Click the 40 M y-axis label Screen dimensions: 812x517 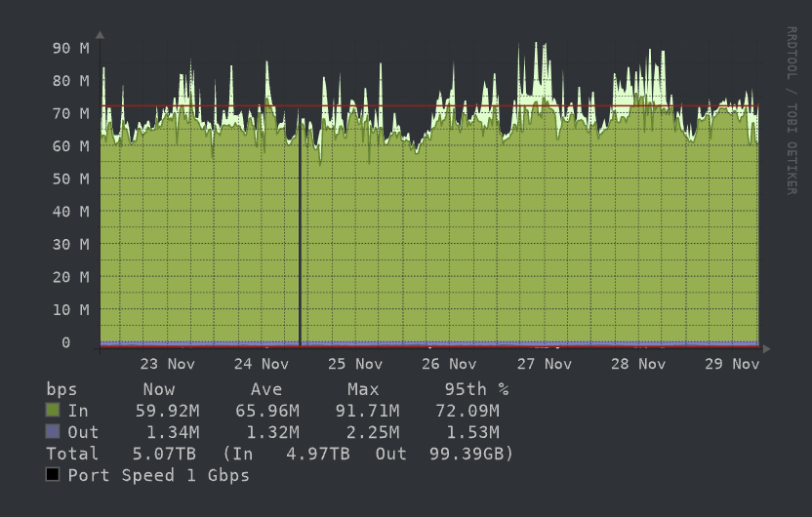point(70,212)
